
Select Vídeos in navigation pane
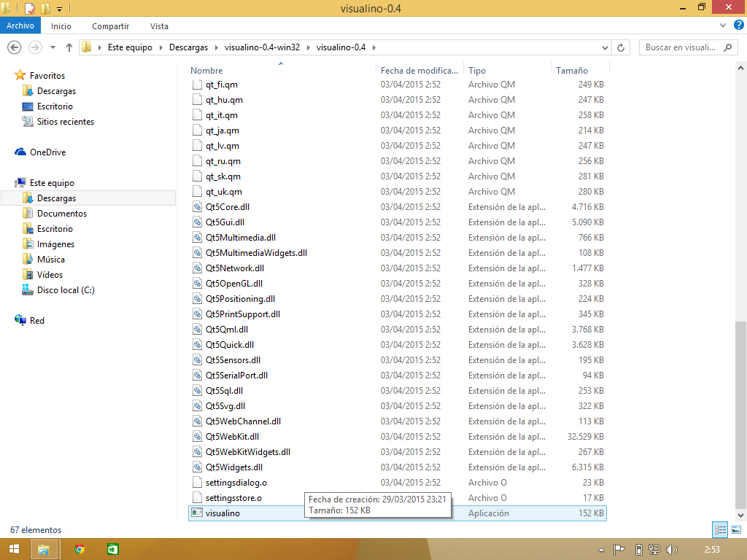coord(50,274)
